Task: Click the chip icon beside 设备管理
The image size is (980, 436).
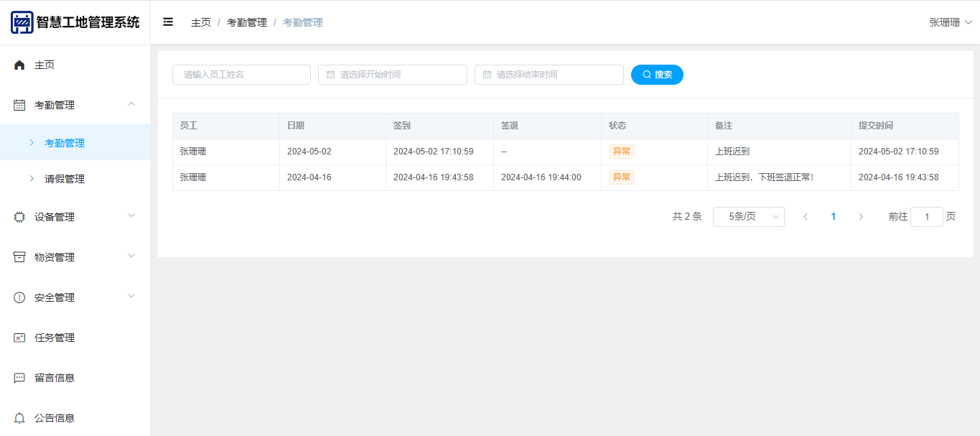Action: click(19, 217)
